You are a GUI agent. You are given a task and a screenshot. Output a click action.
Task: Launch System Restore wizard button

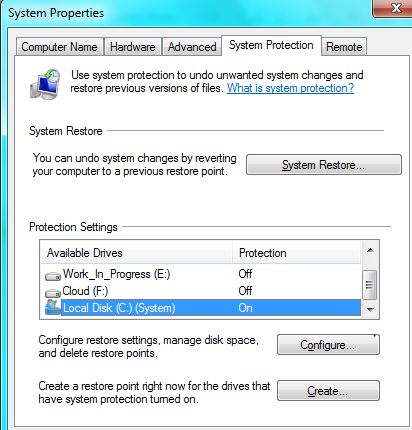324,165
